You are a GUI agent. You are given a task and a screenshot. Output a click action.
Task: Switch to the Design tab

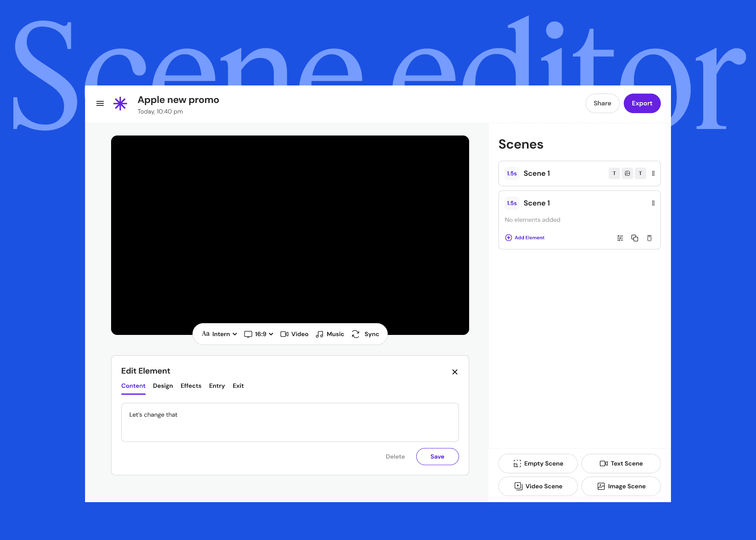pyautogui.click(x=163, y=386)
